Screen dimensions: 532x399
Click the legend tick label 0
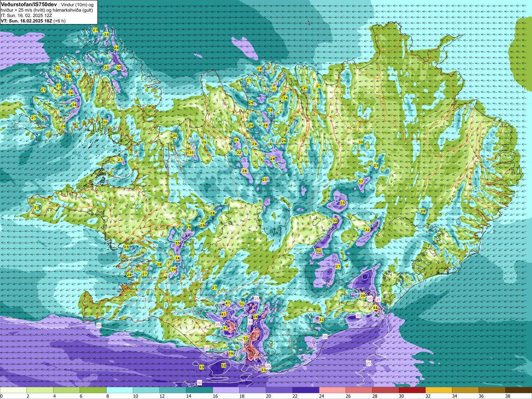point(2,396)
